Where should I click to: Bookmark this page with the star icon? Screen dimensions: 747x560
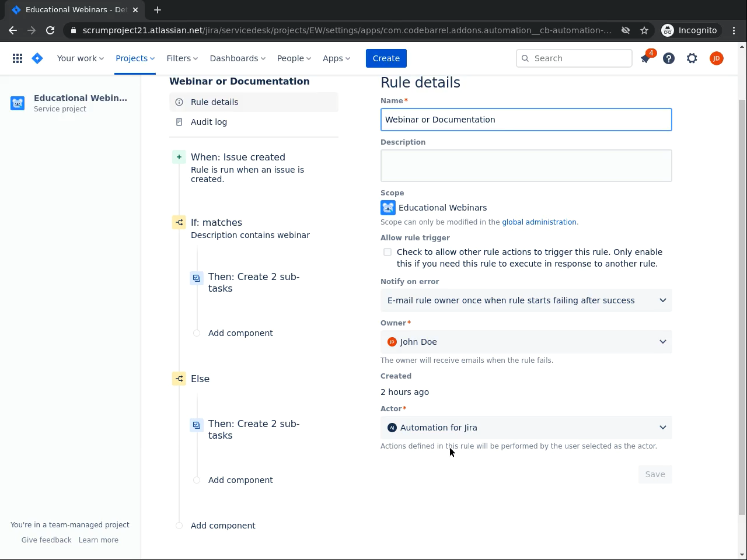tap(644, 30)
